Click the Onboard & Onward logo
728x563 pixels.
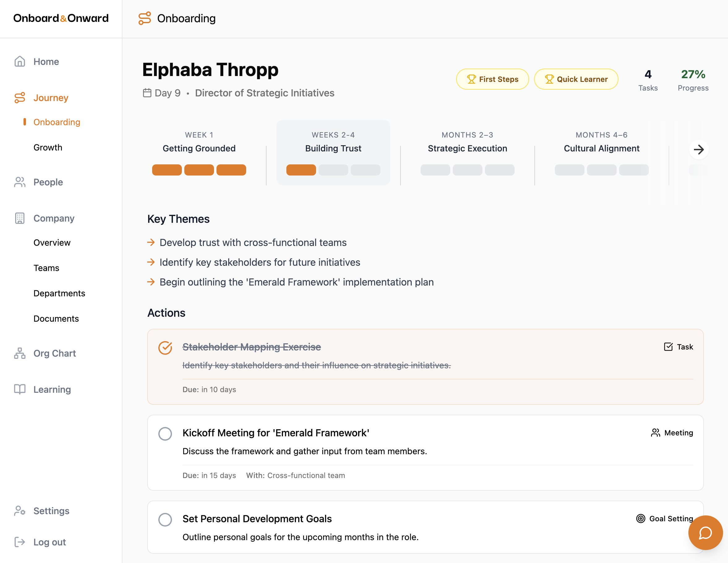point(61,18)
